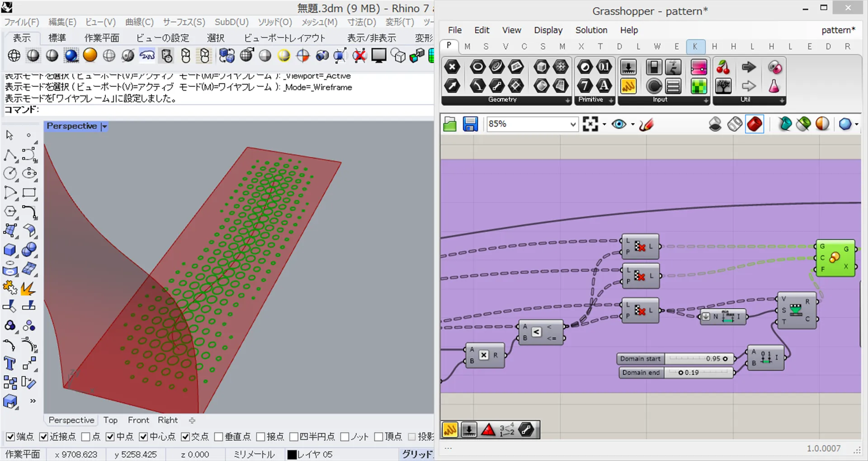The image size is (868, 461).
Task: Click the cherries icon in Util panel
Action: [x=723, y=67]
